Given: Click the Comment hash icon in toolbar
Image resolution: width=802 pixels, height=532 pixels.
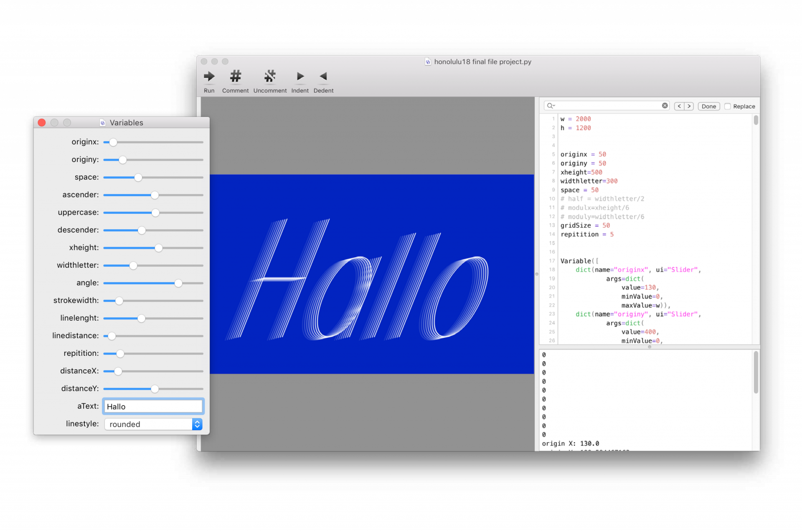Looking at the screenshot, I should click(236, 77).
